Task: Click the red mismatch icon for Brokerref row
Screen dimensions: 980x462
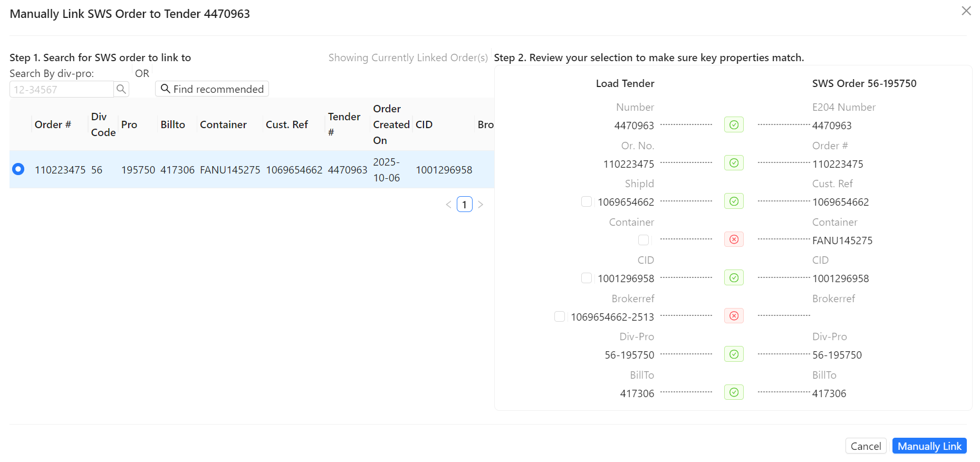Action: point(734,316)
